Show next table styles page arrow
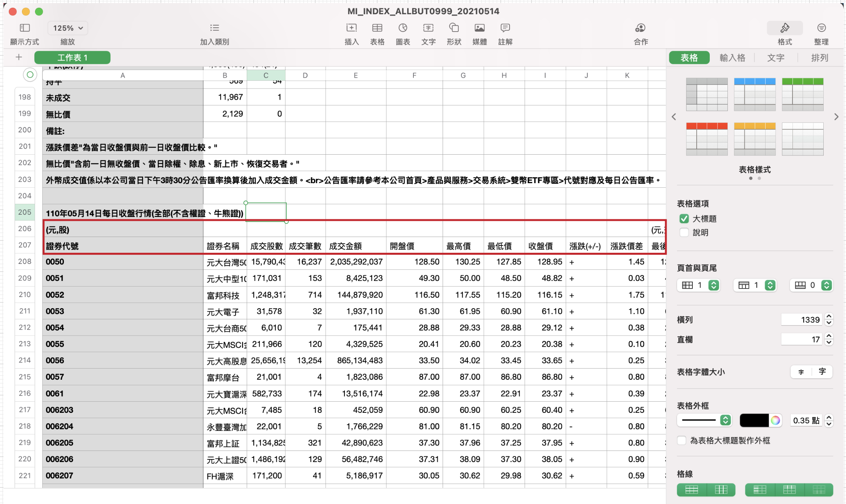 [x=836, y=117]
